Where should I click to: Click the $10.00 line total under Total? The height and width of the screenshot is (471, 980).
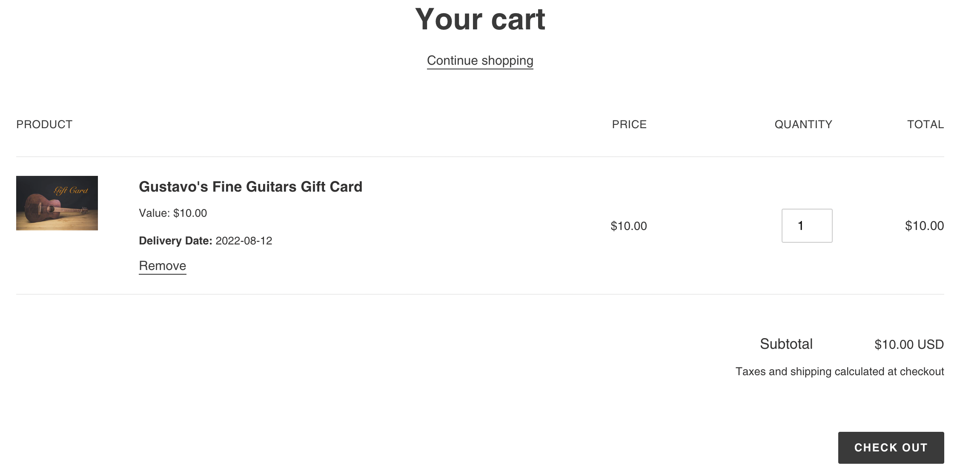tap(924, 226)
